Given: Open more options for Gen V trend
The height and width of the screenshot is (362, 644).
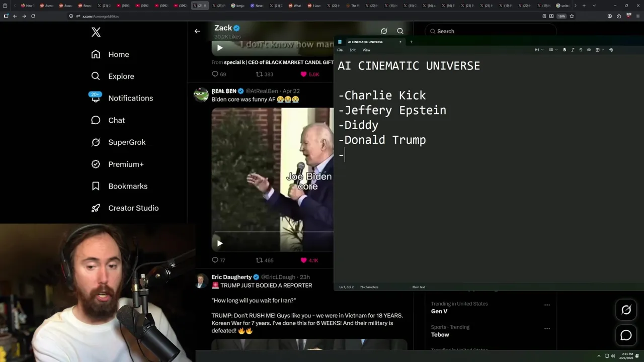Looking at the screenshot, I should pyautogui.click(x=547, y=305).
